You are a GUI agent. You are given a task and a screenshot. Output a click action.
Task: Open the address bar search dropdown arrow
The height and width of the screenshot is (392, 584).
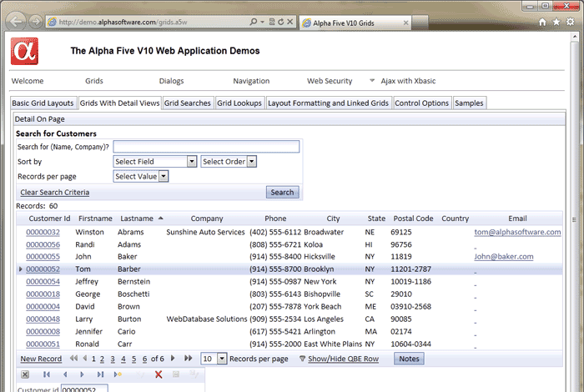(262, 22)
